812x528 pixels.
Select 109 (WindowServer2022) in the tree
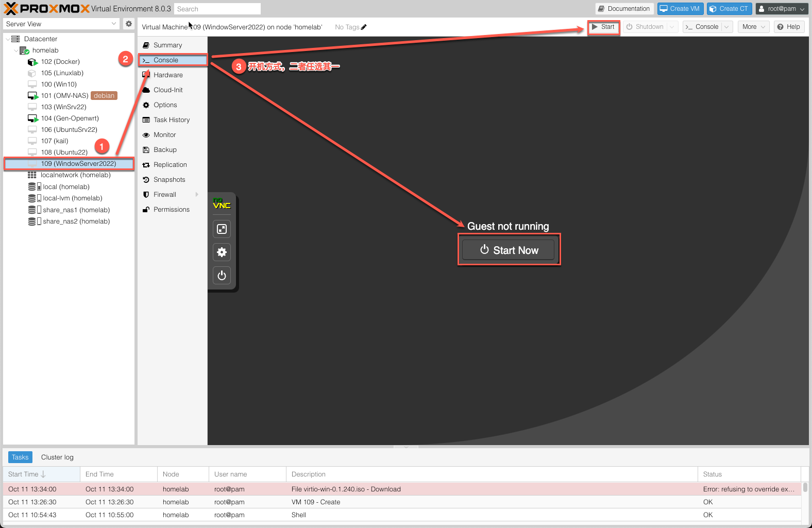pyautogui.click(x=69, y=164)
